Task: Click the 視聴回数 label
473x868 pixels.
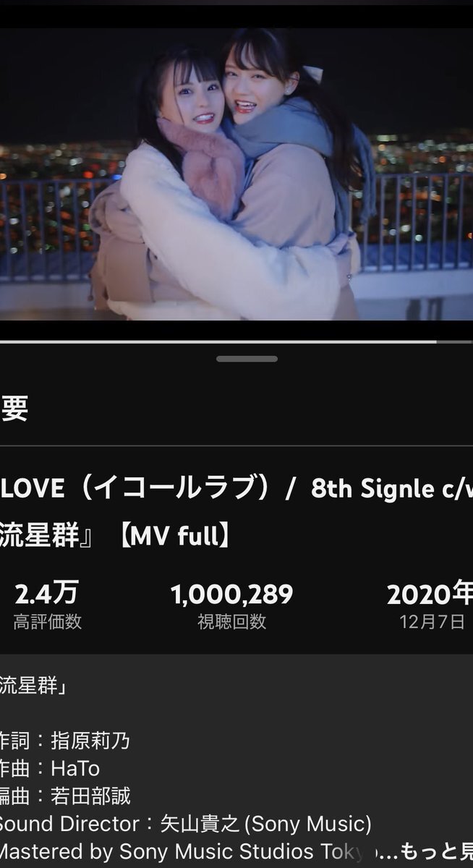Action: click(x=232, y=621)
